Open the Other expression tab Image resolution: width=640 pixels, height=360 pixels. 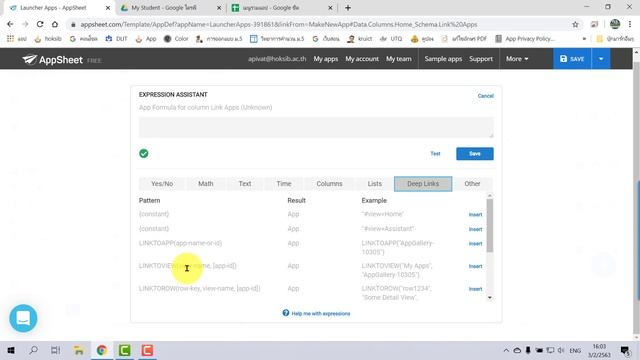tap(472, 184)
